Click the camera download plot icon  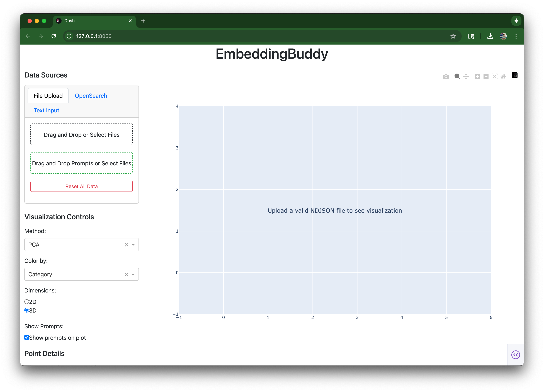coord(446,77)
